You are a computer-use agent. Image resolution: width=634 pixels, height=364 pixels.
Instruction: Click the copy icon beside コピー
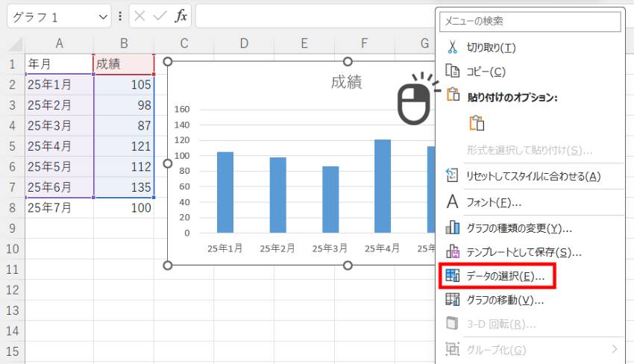click(452, 71)
